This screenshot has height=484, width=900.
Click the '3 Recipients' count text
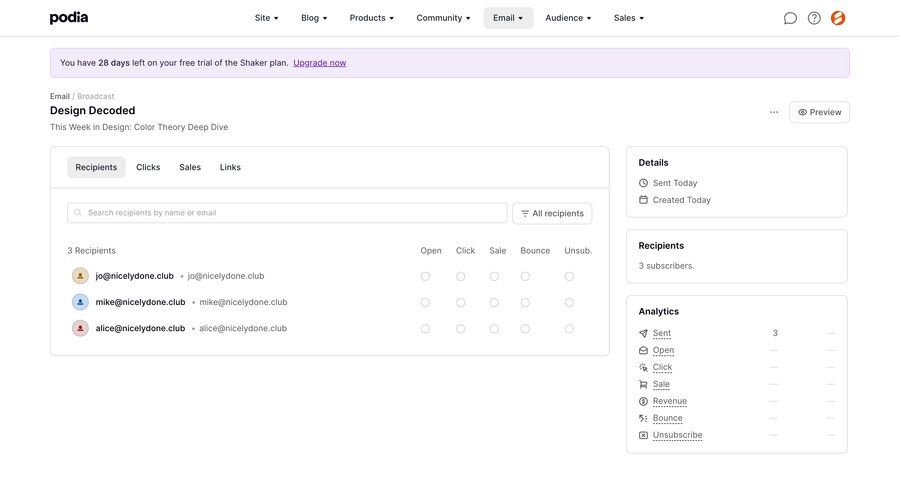(91, 250)
